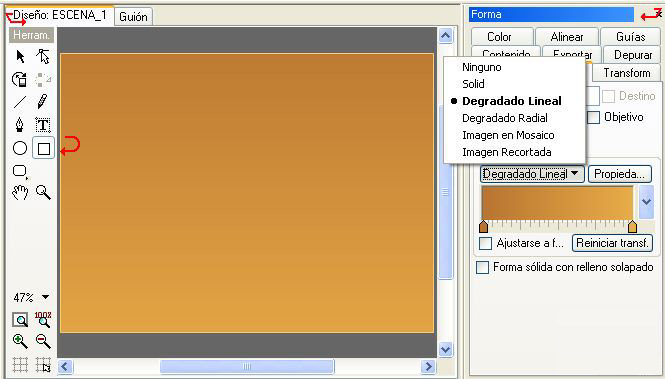Select the arrow selection tool

pyautogui.click(x=20, y=56)
